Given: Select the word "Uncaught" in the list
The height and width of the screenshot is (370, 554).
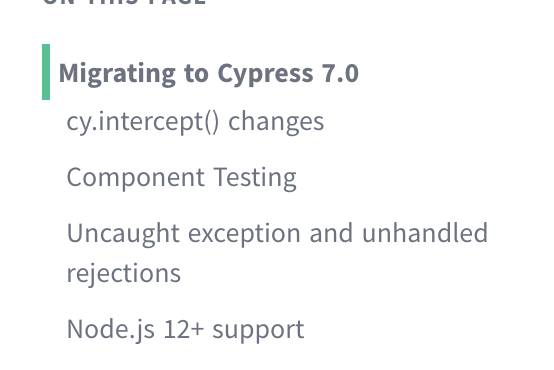Looking at the screenshot, I should point(123,234).
